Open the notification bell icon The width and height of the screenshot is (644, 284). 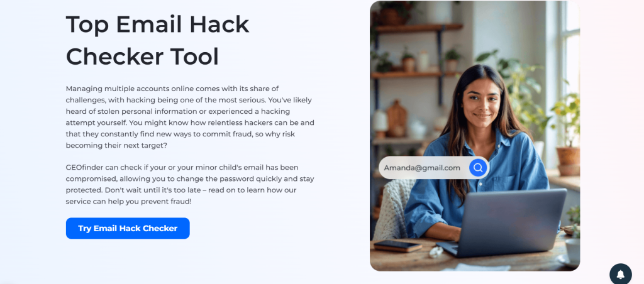point(621,274)
